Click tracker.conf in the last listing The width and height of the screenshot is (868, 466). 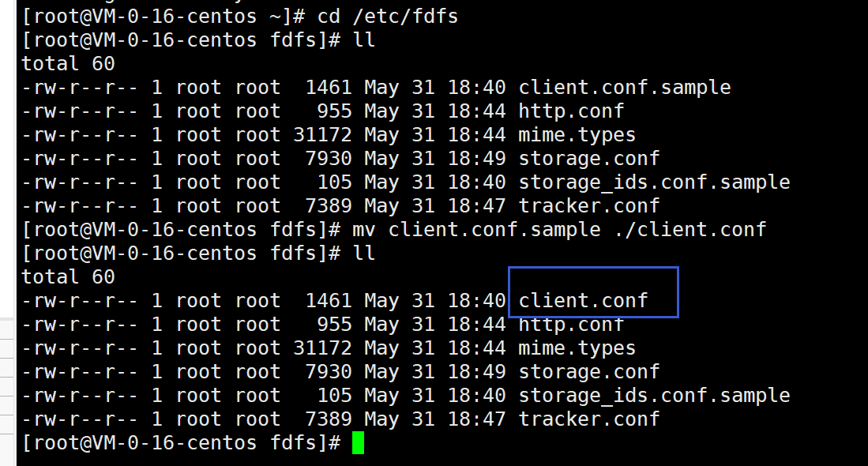589,419
